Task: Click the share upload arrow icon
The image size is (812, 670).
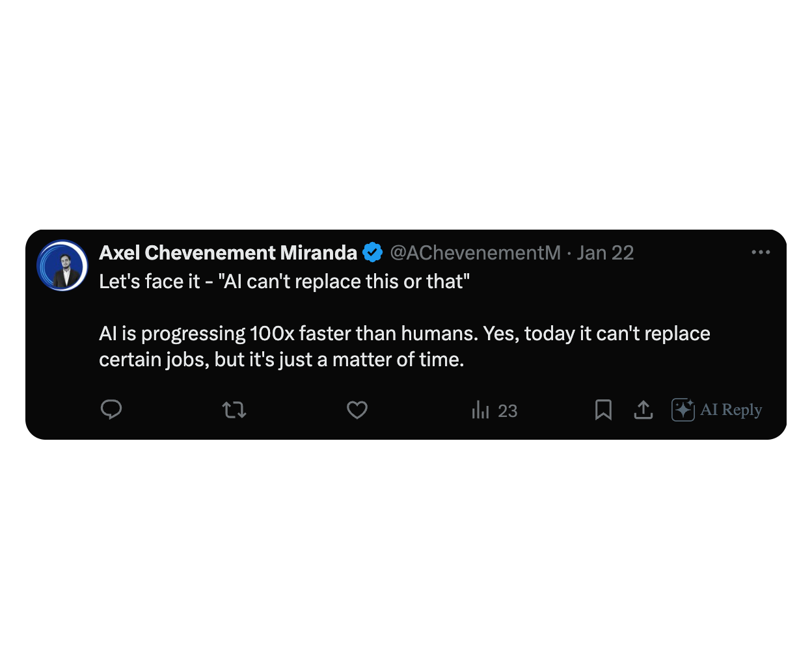Action: point(643,410)
